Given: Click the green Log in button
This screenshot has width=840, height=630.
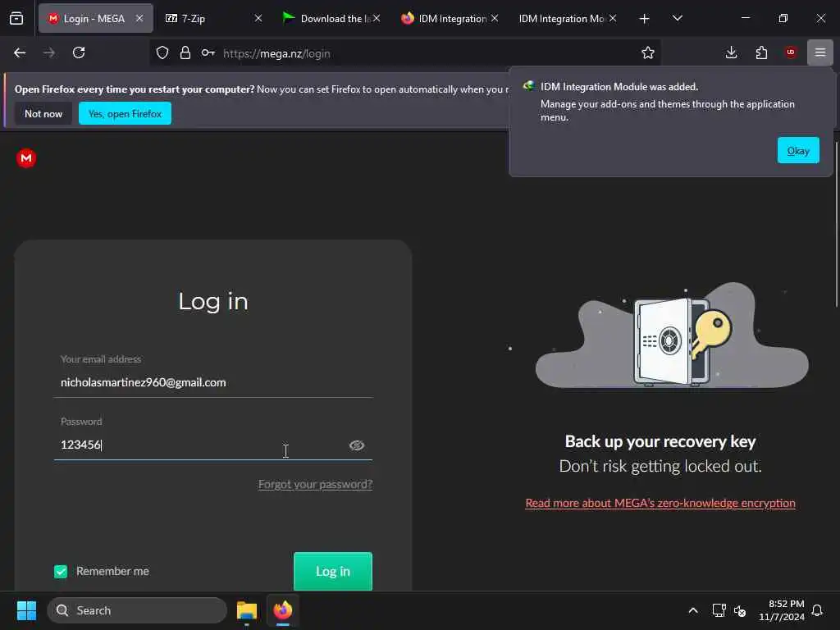Looking at the screenshot, I should (x=333, y=571).
